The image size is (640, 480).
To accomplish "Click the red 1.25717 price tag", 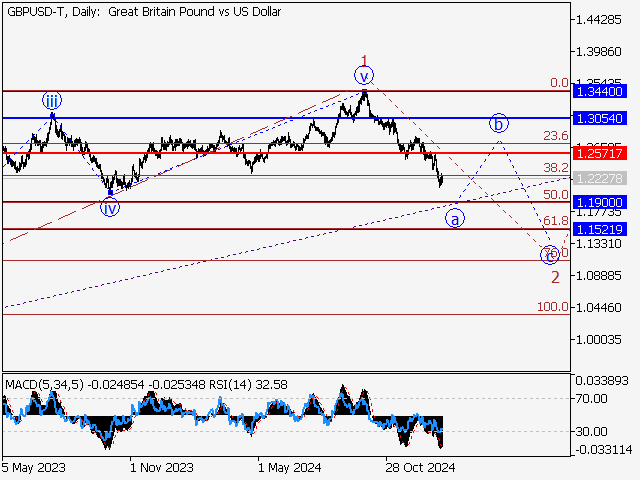I will coord(600,153).
